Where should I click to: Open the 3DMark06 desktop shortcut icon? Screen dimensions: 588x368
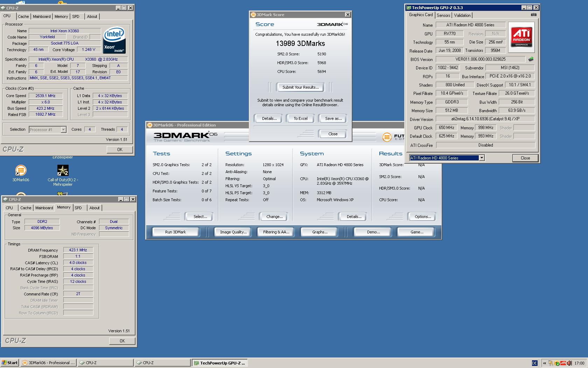tap(21, 170)
